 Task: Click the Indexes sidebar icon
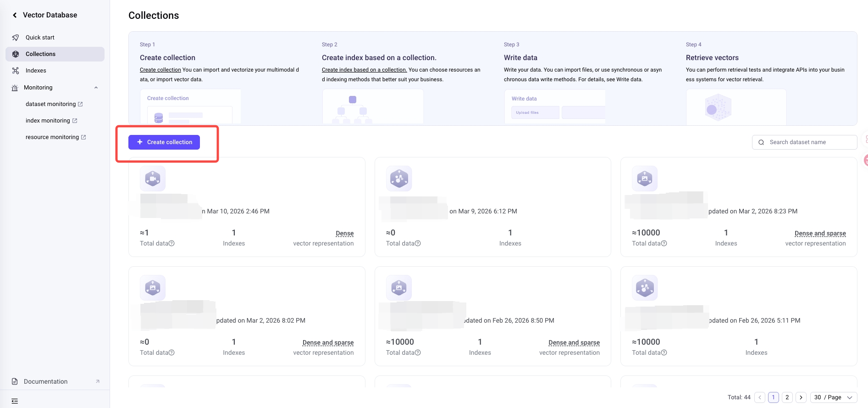click(16, 71)
